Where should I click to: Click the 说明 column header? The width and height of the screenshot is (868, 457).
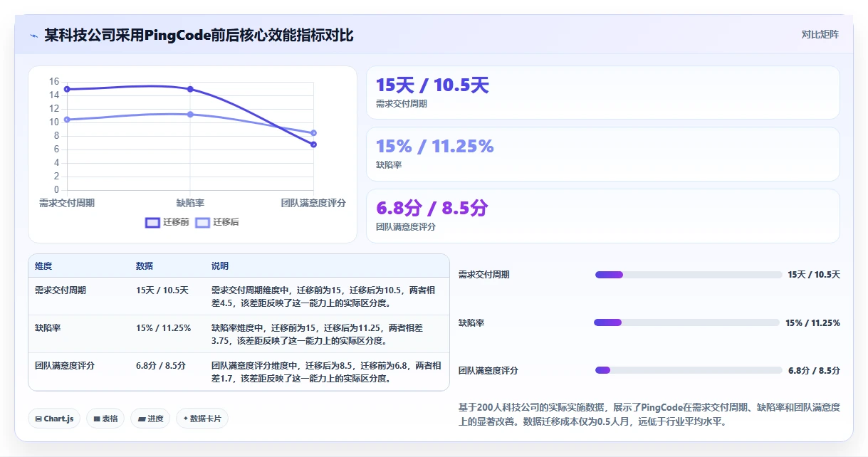[220, 266]
